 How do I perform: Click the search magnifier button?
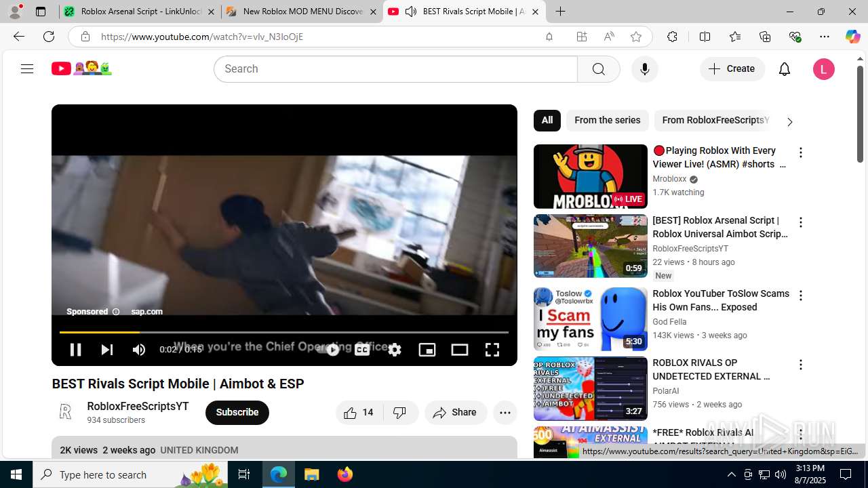click(598, 69)
